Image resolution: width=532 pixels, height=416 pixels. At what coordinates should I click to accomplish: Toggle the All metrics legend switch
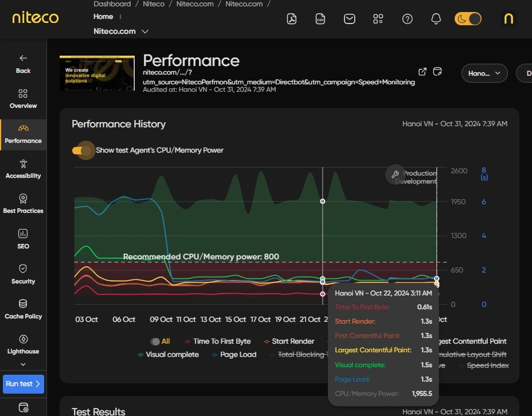pos(155,341)
